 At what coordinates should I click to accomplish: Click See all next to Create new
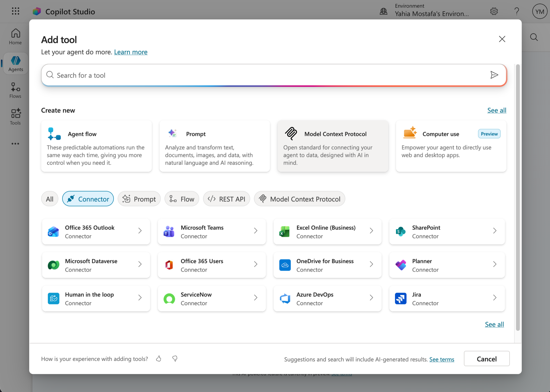coord(497,110)
